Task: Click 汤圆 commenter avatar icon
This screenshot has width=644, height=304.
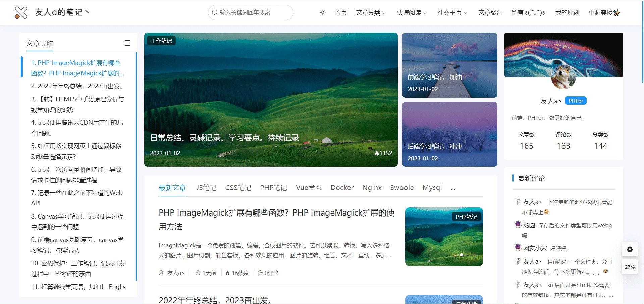Action: pyautogui.click(x=518, y=224)
